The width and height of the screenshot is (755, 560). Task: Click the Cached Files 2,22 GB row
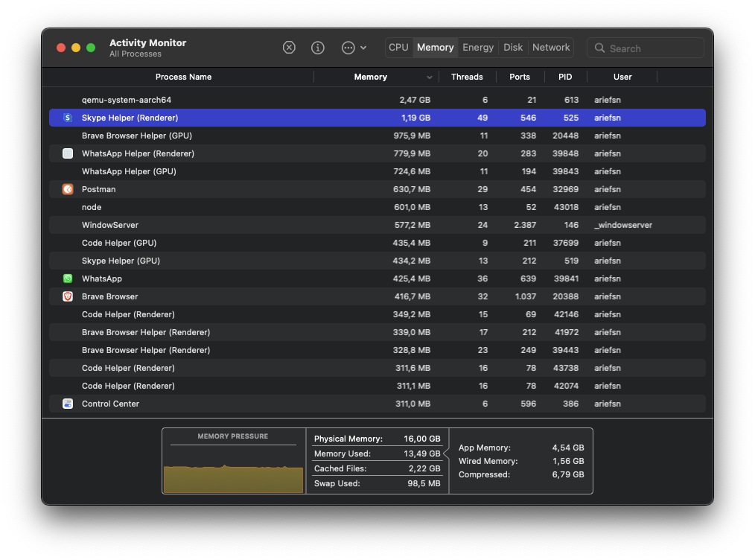(x=377, y=468)
